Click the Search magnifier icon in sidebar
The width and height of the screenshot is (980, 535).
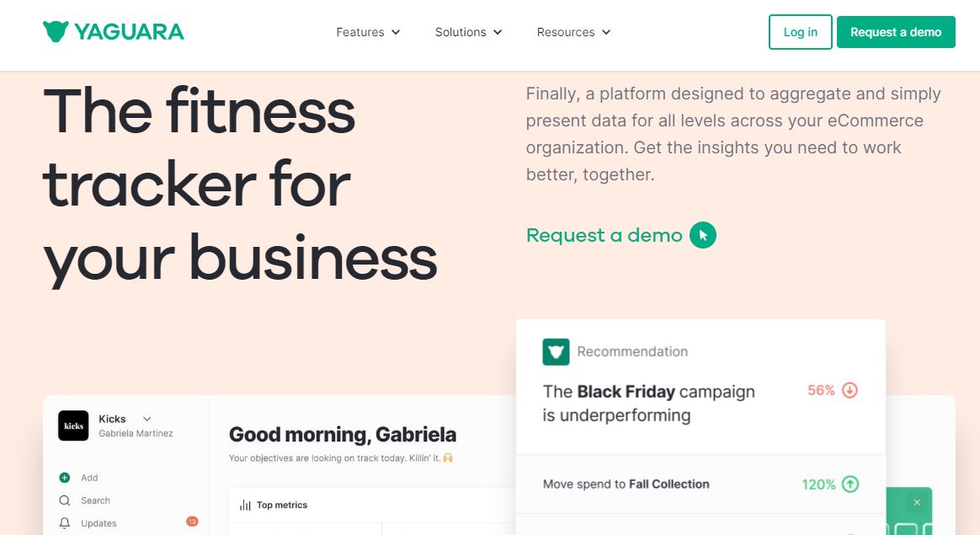click(x=65, y=500)
